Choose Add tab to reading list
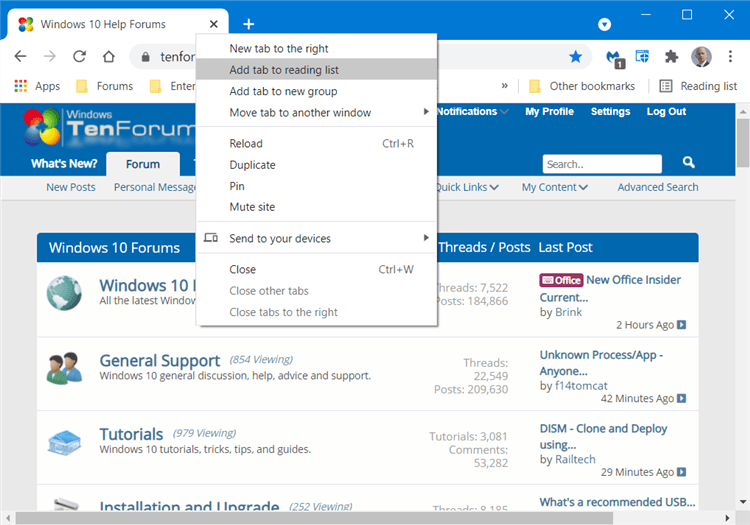 [x=317, y=70]
